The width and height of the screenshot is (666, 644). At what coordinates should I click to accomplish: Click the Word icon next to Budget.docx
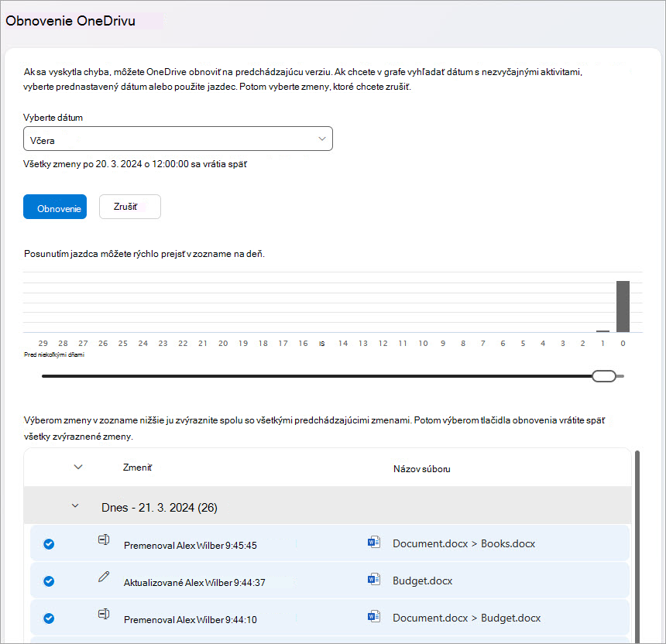click(374, 579)
